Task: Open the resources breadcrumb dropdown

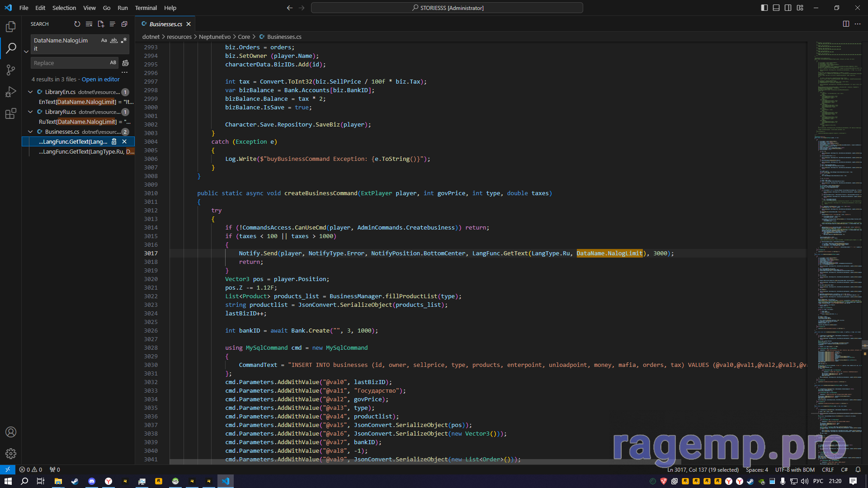Action: pyautogui.click(x=179, y=37)
